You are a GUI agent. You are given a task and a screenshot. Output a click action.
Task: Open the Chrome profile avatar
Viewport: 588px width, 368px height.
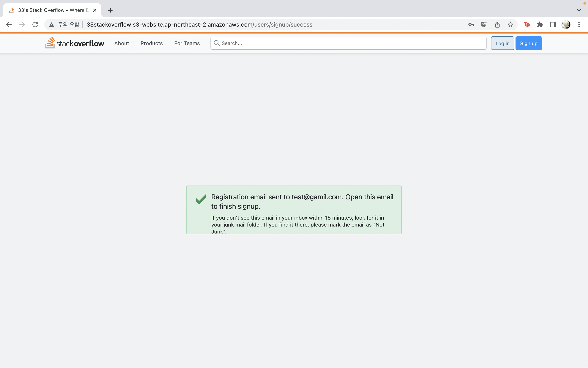pyautogui.click(x=566, y=25)
